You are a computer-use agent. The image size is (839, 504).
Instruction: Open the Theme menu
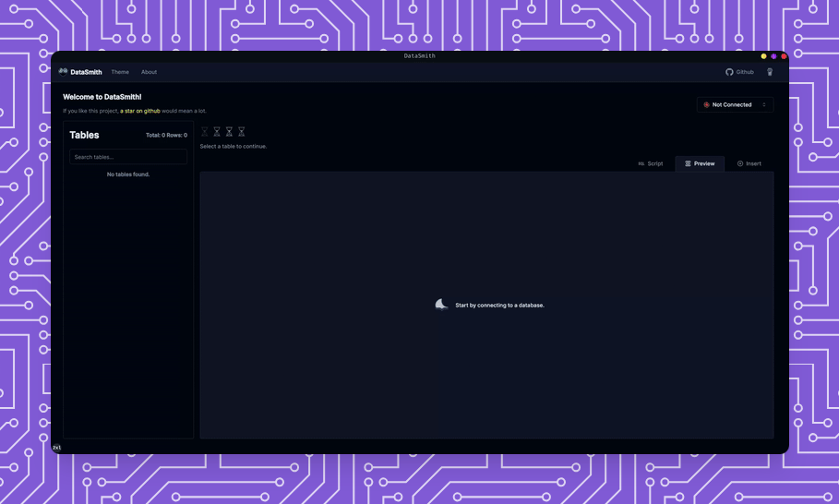pos(120,72)
